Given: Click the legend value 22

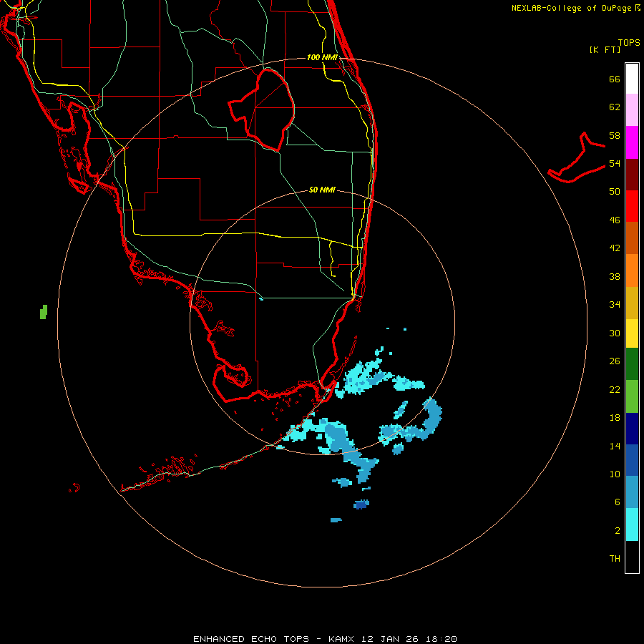Looking at the screenshot, I should 615,389.
